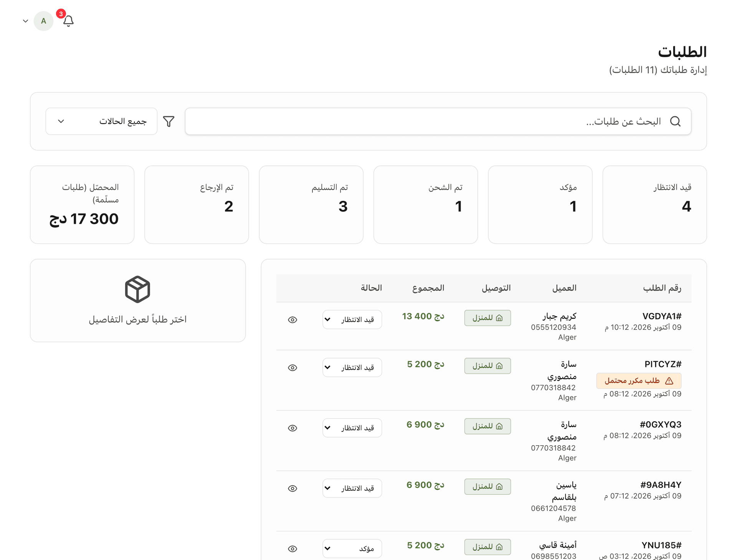Select the قيد الانتظار stat card
This screenshot has height=560, width=737.
[654, 205]
